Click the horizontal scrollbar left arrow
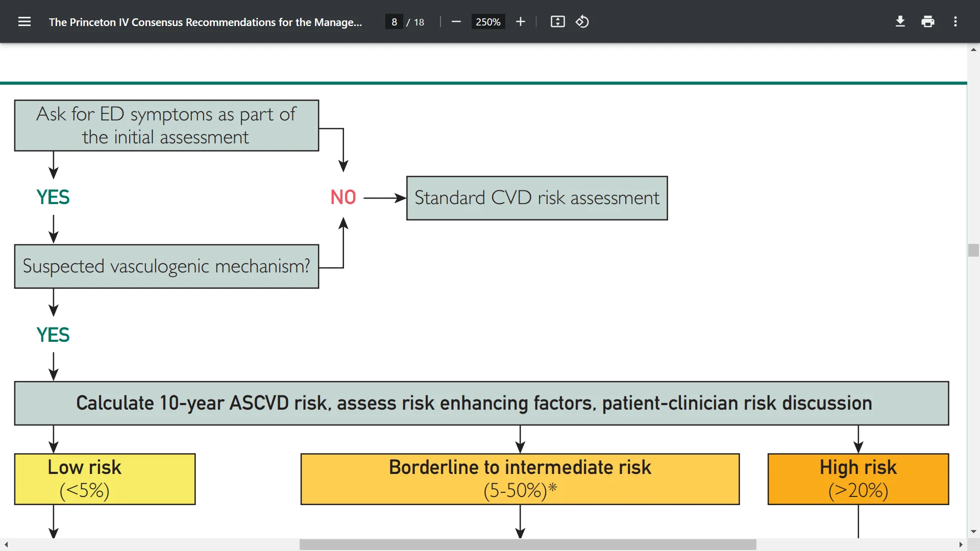 click(x=6, y=544)
